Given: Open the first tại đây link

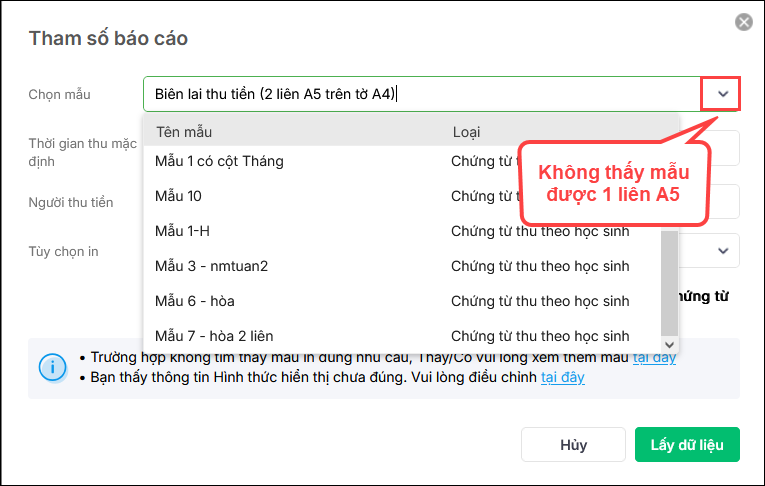Looking at the screenshot, I should pos(654,357).
